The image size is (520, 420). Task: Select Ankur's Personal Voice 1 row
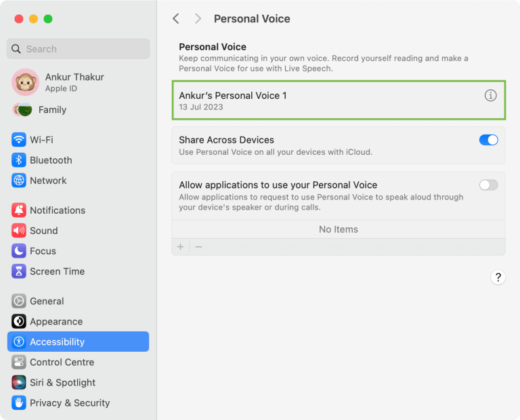339,100
